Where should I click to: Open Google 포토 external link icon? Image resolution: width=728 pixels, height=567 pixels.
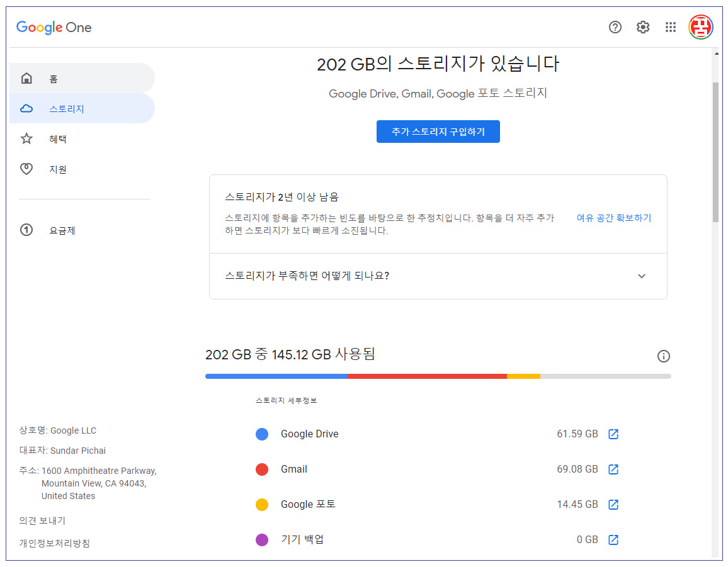(x=613, y=504)
